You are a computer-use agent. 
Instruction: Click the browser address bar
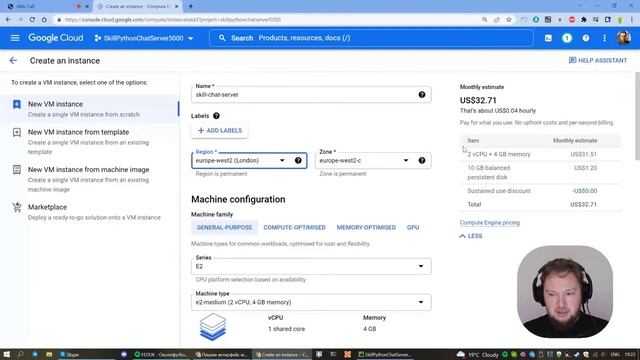click(265, 20)
